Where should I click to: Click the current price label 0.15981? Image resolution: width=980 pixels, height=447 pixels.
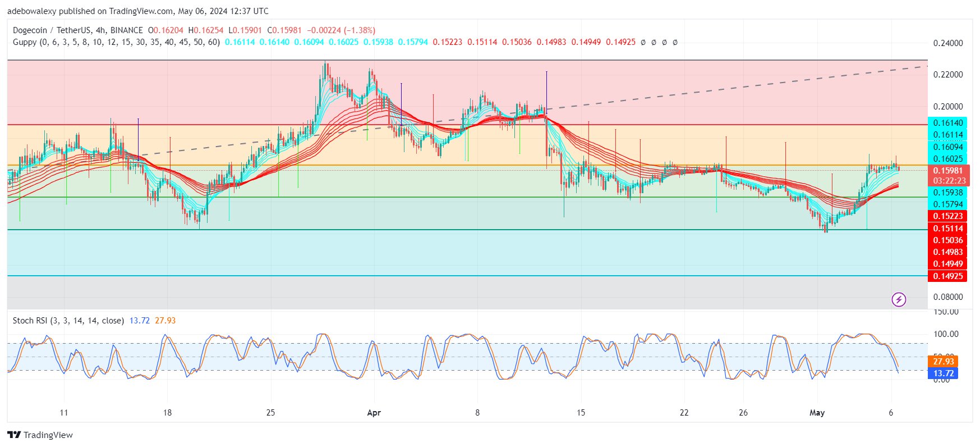point(948,171)
